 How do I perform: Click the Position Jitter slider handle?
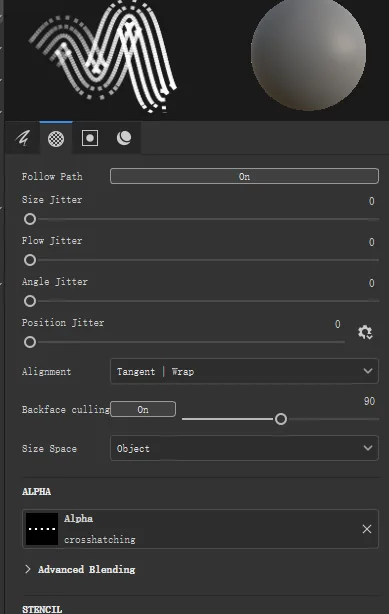(30, 342)
